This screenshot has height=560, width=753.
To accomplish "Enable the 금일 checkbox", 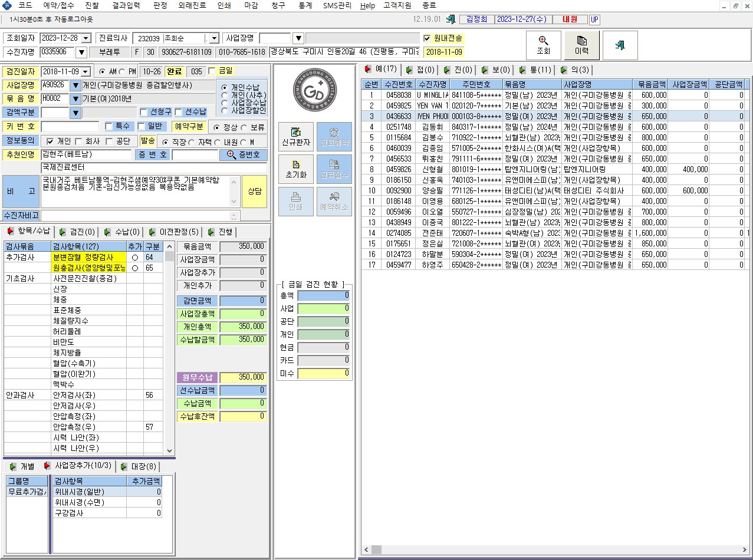I will (212, 71).
